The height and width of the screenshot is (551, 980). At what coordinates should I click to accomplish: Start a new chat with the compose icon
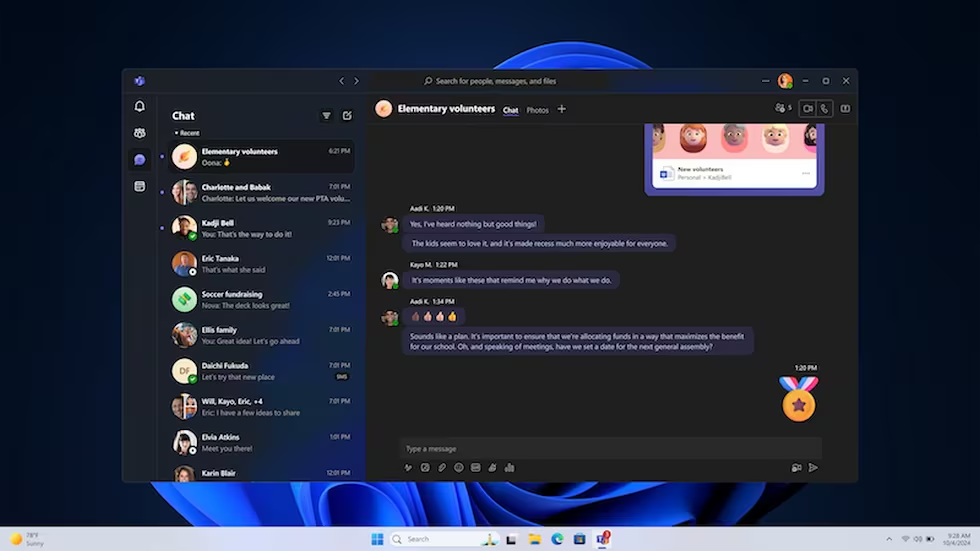(347, 116)
